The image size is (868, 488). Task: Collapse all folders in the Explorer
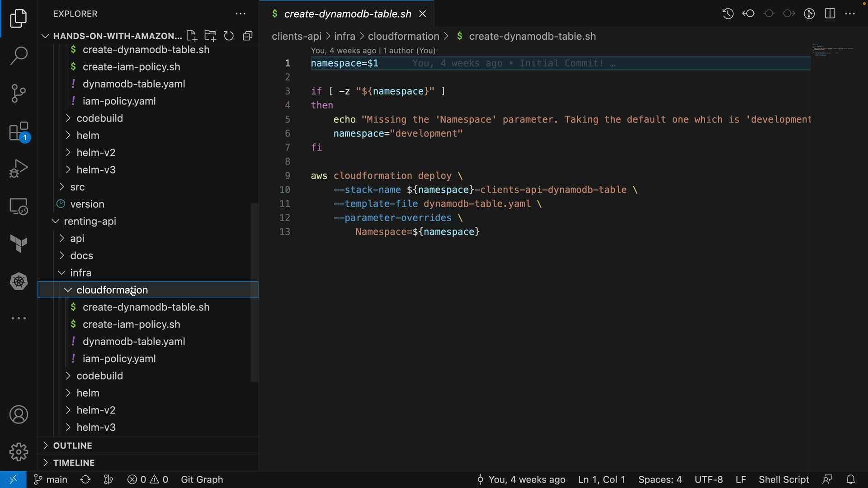tap(247, 36)
